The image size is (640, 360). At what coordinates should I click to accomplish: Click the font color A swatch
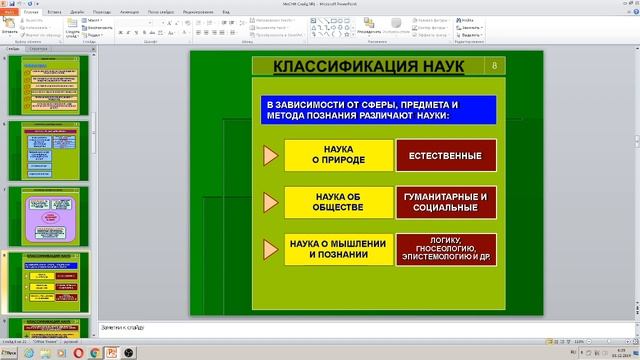[184, 33]
